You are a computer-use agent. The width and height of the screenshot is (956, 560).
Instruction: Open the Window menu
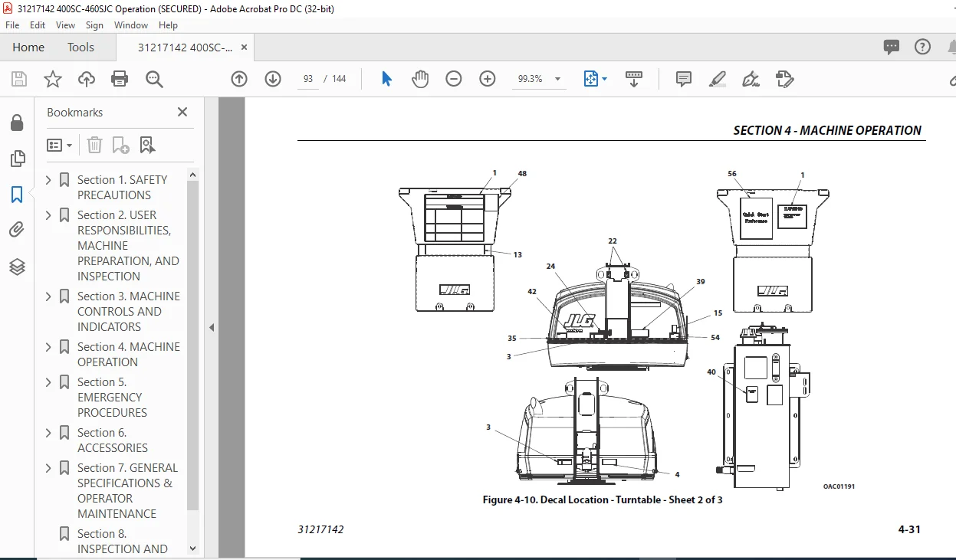[131, 25]
